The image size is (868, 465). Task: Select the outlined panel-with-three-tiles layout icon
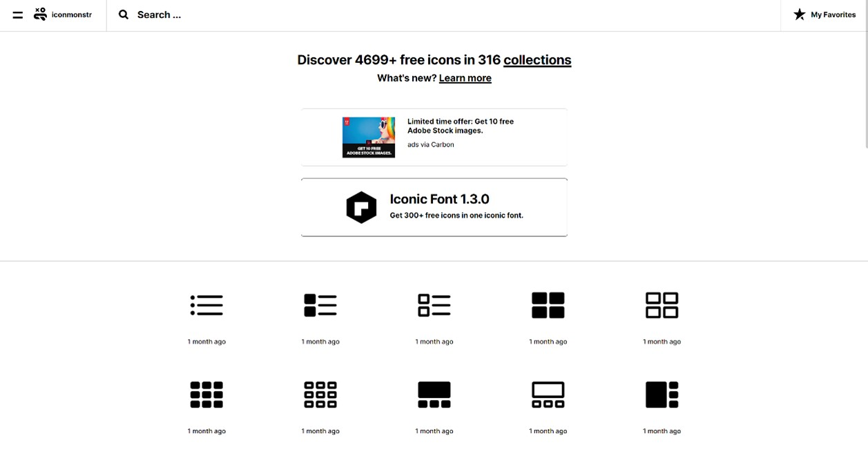point(548,395)
